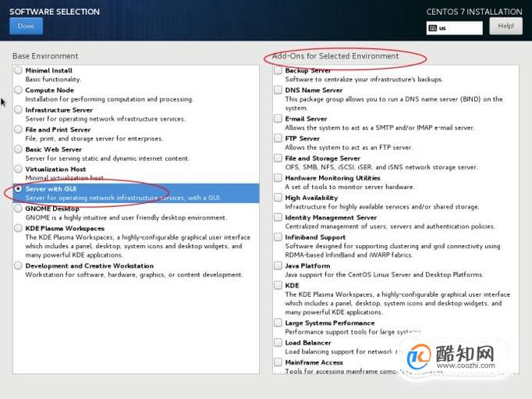Enable the E-mail Server add-on
The width and height of the screenshot is (532, 399).
[x=278, y=119]
